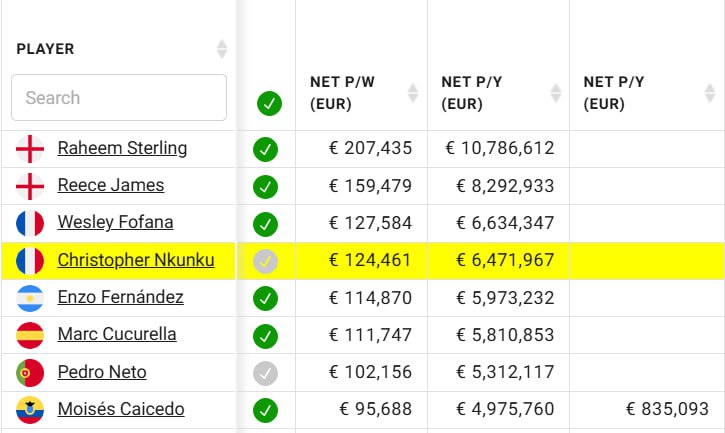Sort by second NET P/Y (EUR) arrows
725x433 pixels.
pyautogui.click(x=697, y=93)
